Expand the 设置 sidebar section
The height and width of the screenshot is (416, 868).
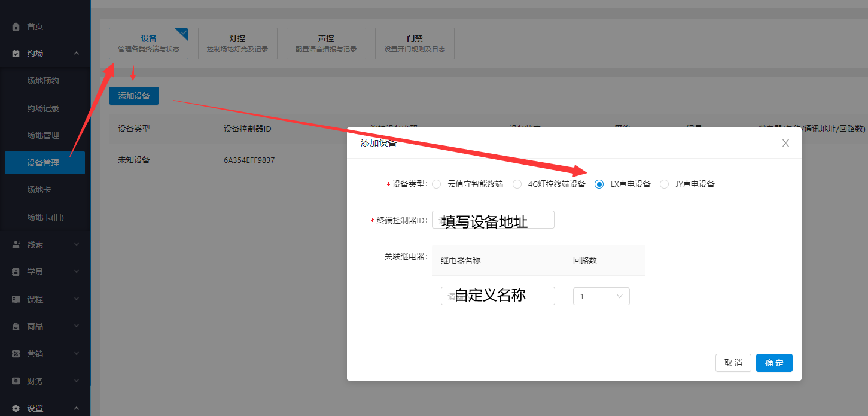76,408
